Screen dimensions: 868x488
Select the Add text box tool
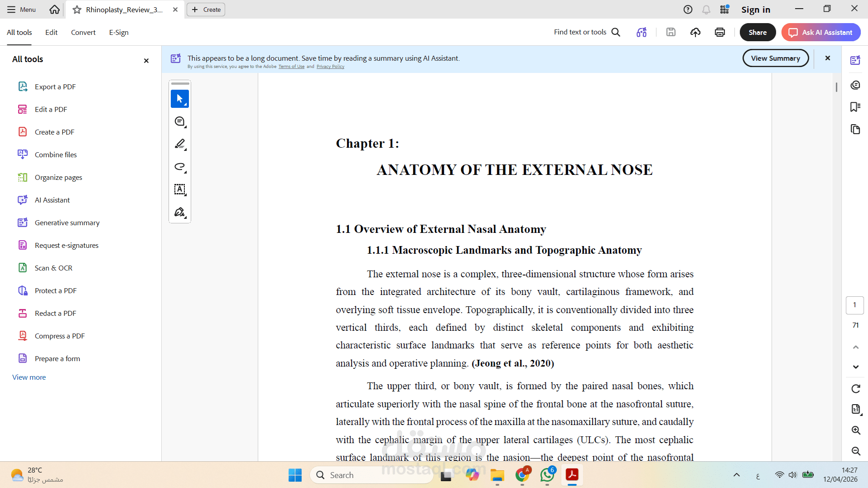click(x=179, y=189)
